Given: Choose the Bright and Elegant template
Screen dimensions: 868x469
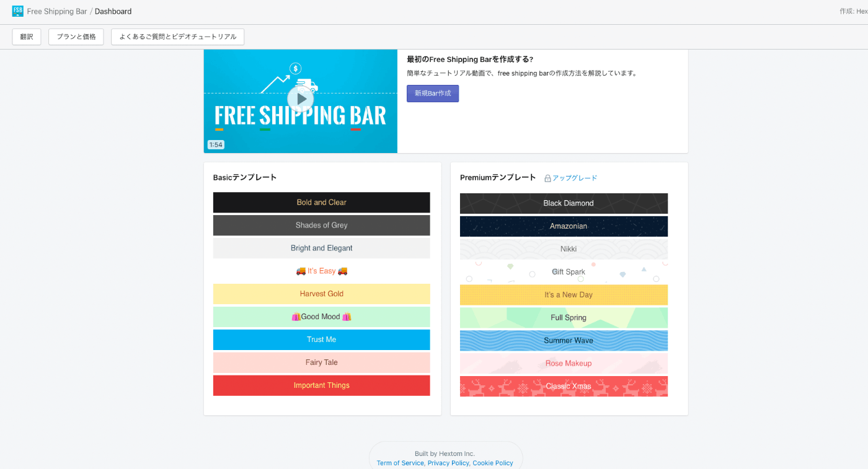Looking at the screenshot, I should pyautogui.click(x=322, y=248).
